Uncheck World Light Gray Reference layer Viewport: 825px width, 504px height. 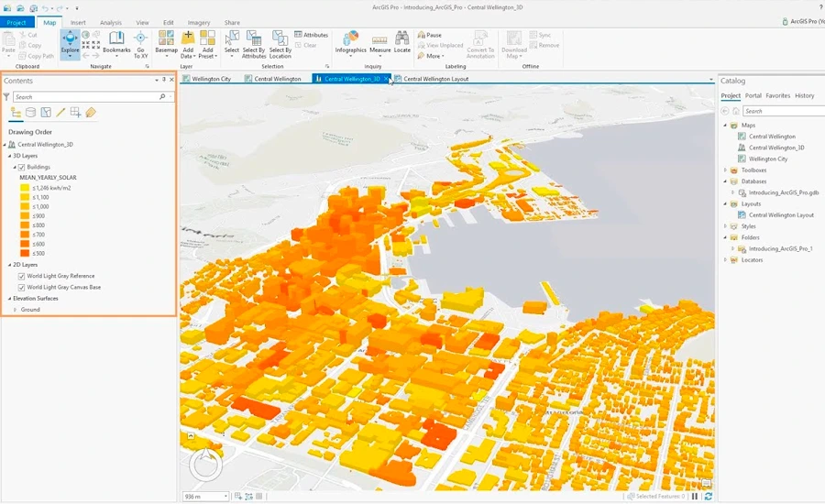[x=22, y=276]
